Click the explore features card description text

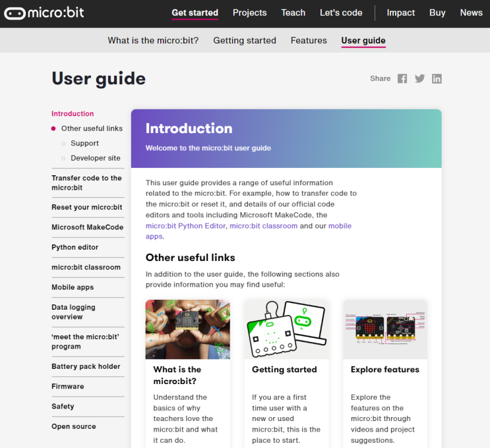[383, 418]
